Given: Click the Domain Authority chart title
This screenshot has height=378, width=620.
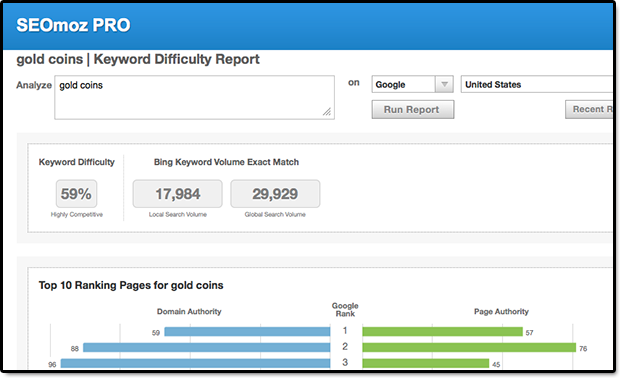Looking at the screenshot, I should 189,312.
